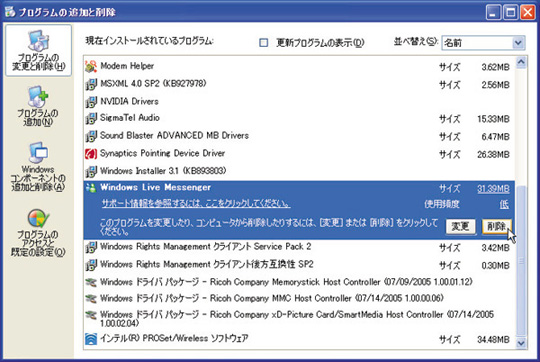Select the SigmaTel Audio entry
Screen dimensions: 540x362
299,118
